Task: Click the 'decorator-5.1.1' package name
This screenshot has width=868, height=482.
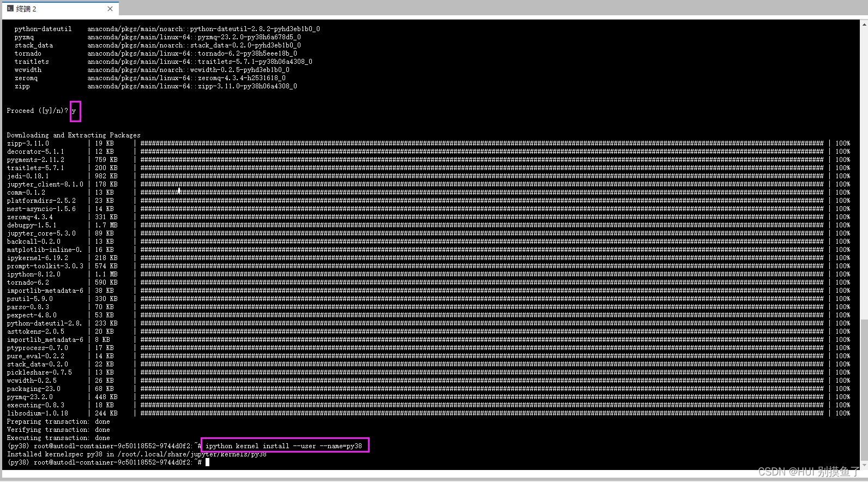Action: [35, 152]
